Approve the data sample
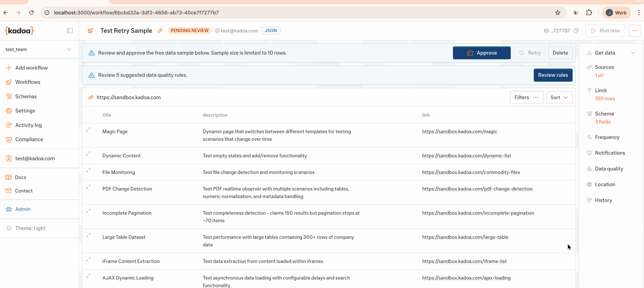 (x=481, y=53)
